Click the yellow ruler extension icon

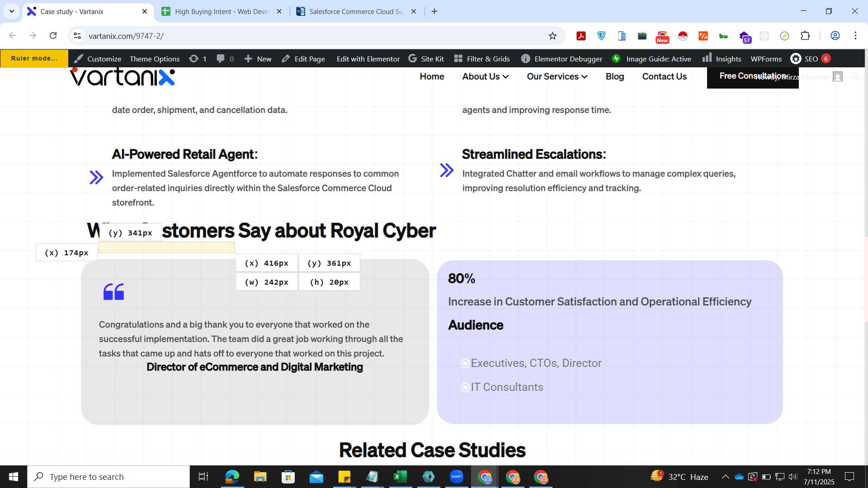point(784,36)
